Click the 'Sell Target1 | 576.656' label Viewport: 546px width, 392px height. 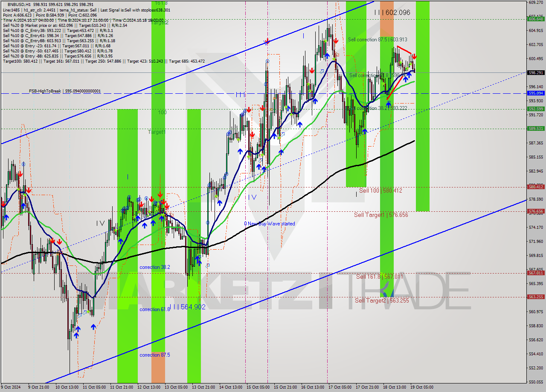point(381,215)
